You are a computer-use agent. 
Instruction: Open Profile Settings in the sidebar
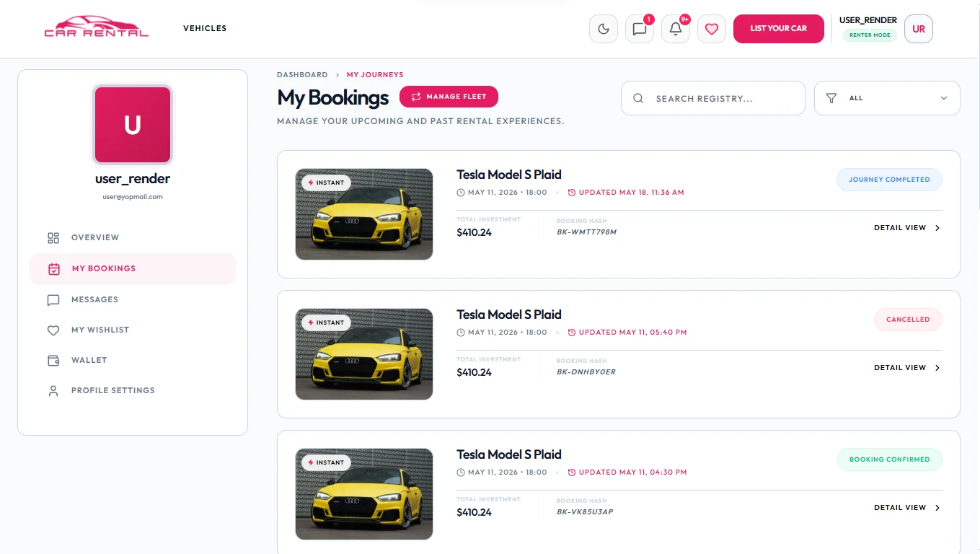pyautogui.click(x=133, y=390)
